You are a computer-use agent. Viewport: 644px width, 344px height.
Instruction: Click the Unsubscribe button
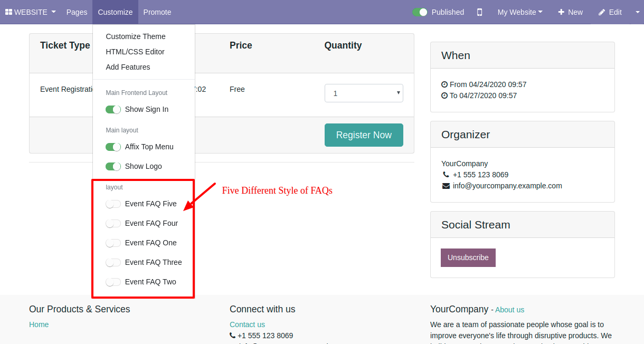pos(468,257)
